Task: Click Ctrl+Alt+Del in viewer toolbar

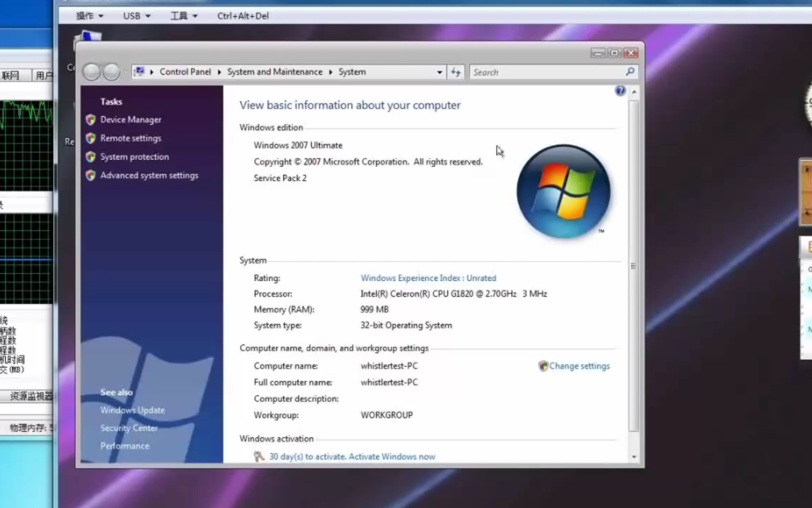Action: click(243, 16)
